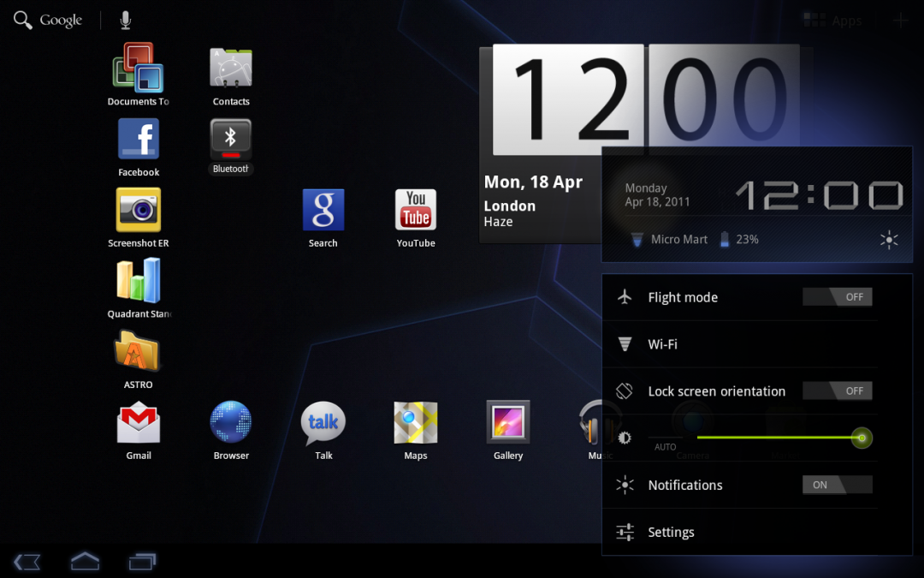This screenshot has width=924, height=578.
Task: Open Wi-Fi settings row
Action: 740,344
